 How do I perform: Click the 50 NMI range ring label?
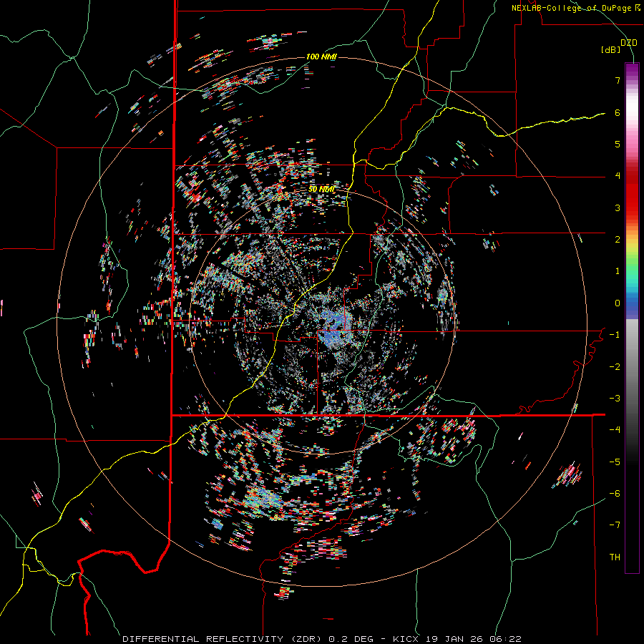coord(321,189)
